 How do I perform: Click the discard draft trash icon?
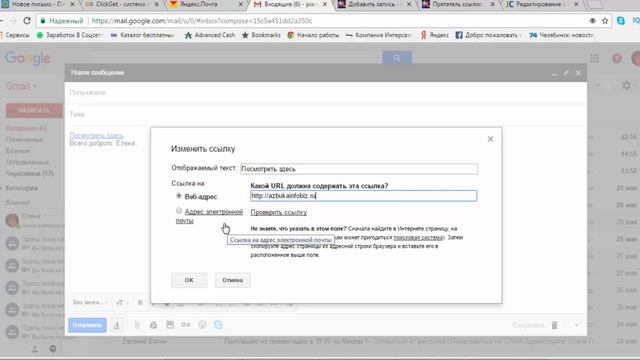[x=554, y=325]
